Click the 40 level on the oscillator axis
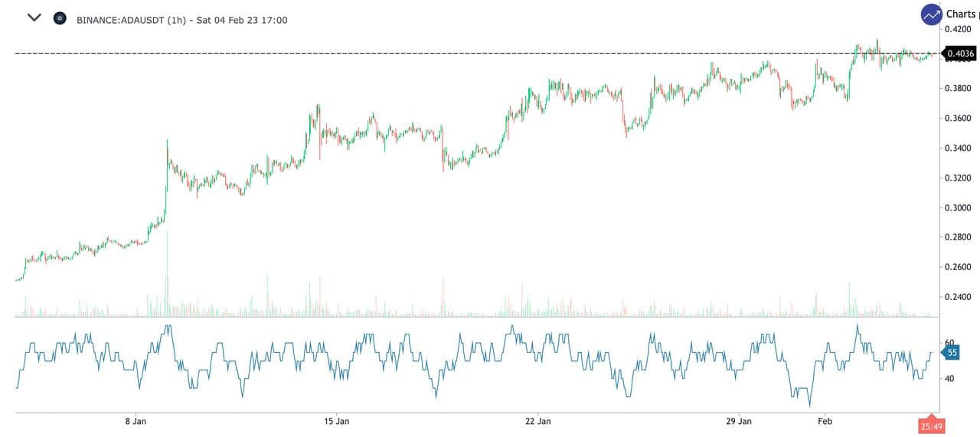The height and width of the screenshot is (437, 980). coord(949,379)
